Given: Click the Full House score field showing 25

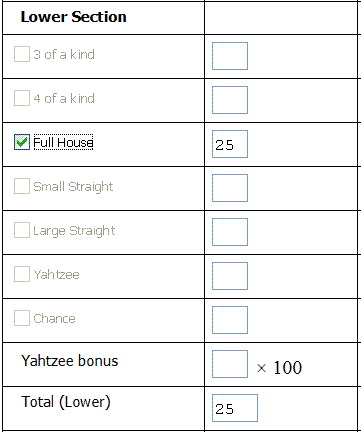Looking at the screenshot, I should (230, 144).
